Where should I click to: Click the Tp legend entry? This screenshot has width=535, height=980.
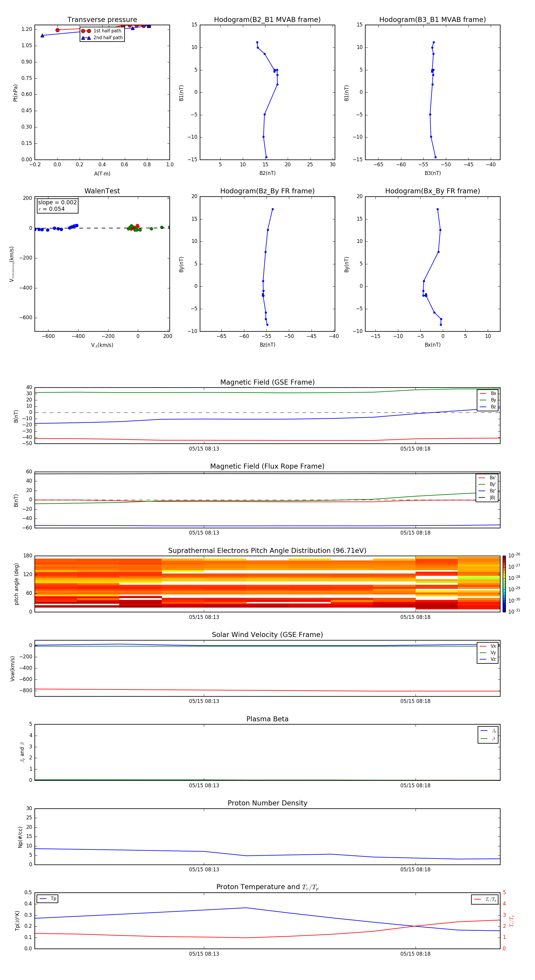coord(48,899)
